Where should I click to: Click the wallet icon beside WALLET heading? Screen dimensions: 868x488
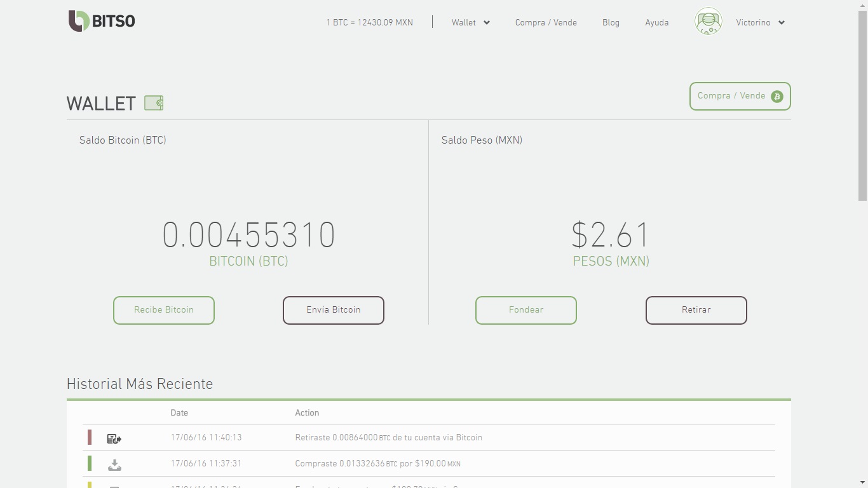pyautogui.click(x=153, y=102)
